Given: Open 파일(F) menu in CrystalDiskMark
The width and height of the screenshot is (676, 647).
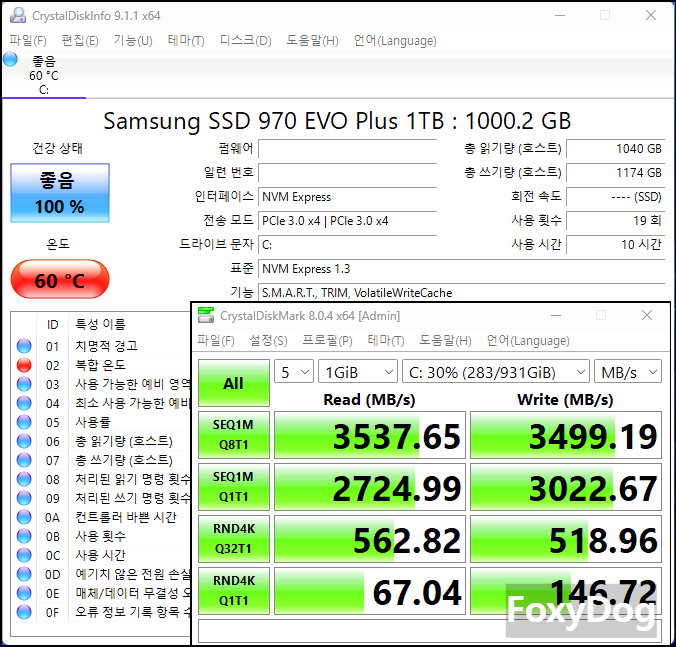Looking at the screenshot, I should [x=216, y=341].
